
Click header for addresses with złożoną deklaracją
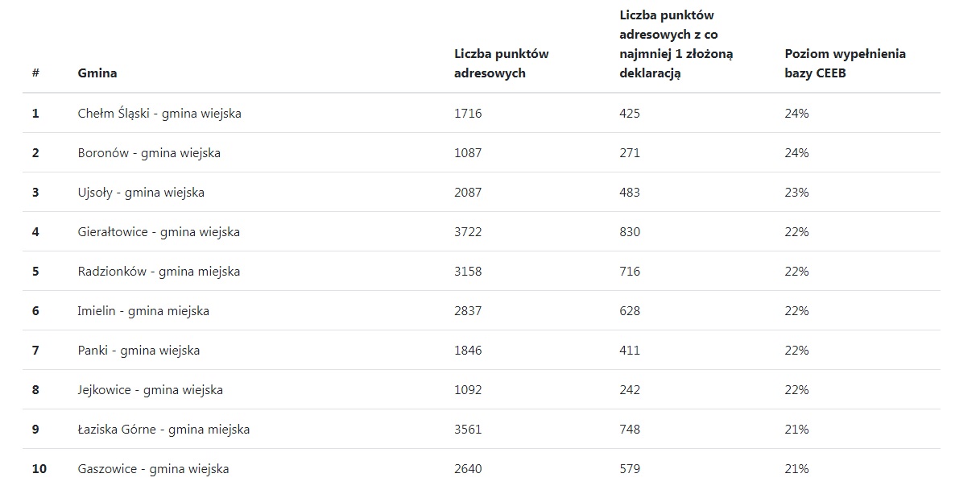[x=676, y=44]
